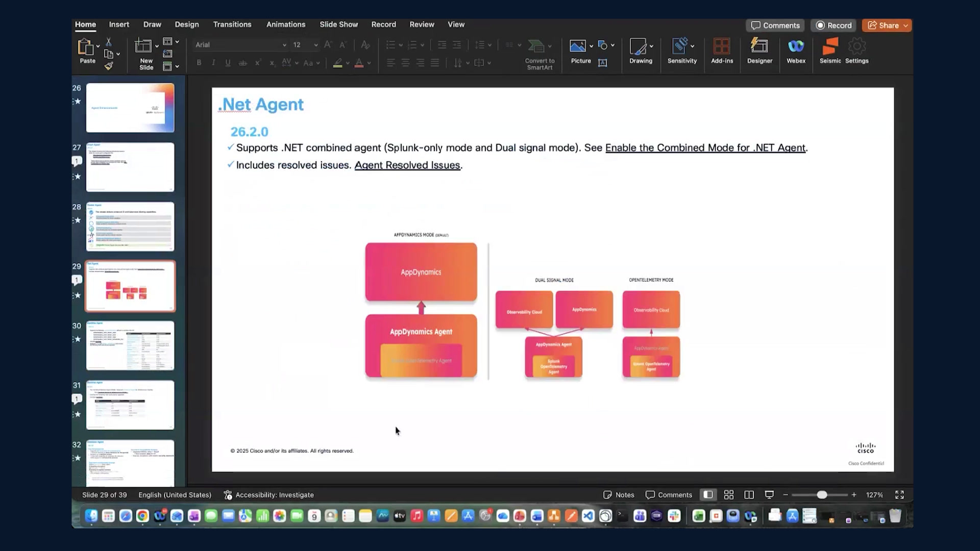
Task: Click the Cut scissors icon
Action: click(x=109, y=42)
